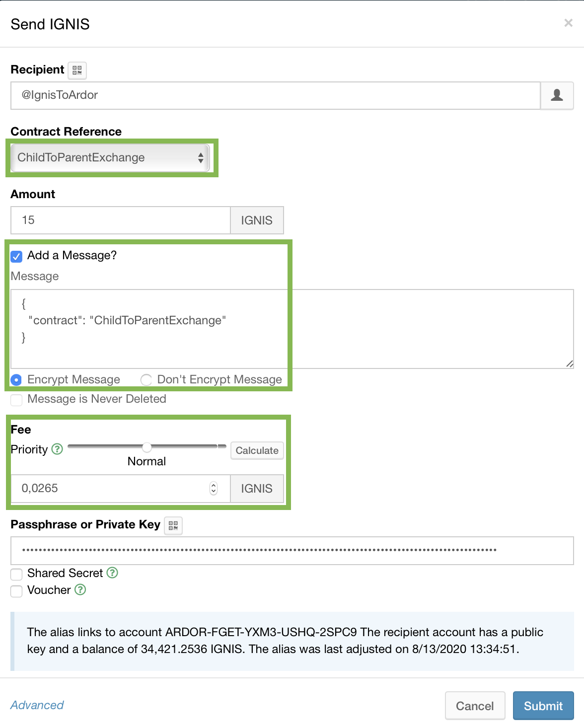Scan QR code for Passphrase field
584x728 pixels.
pyautogui.click(x=173, y=525)
